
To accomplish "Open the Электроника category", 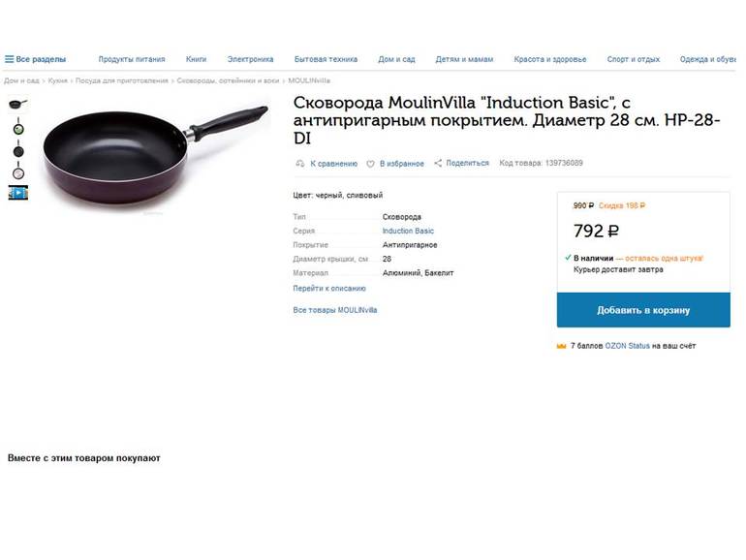I will click(250, 59).
